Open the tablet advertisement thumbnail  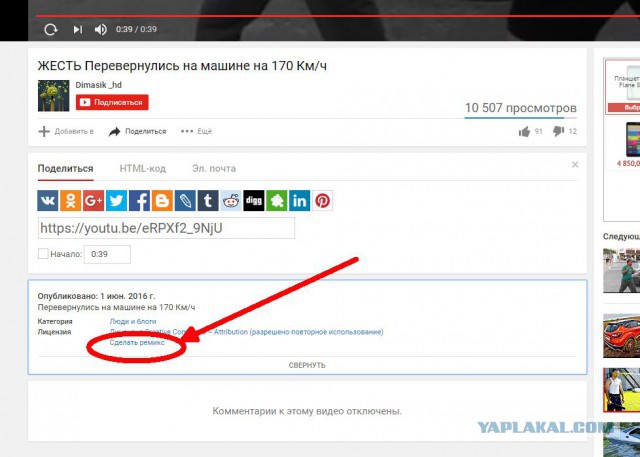click(x=623, y=86)
